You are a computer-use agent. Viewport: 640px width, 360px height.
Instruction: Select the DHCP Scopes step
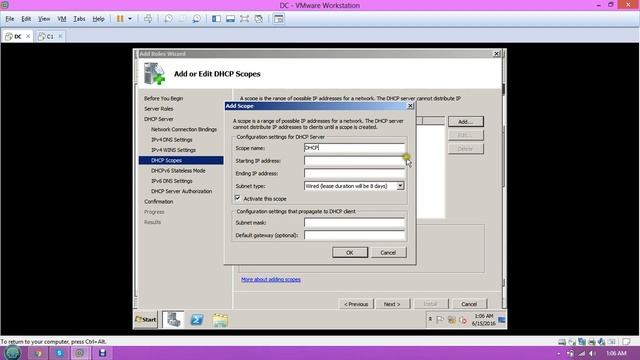(x=181, y=160)
